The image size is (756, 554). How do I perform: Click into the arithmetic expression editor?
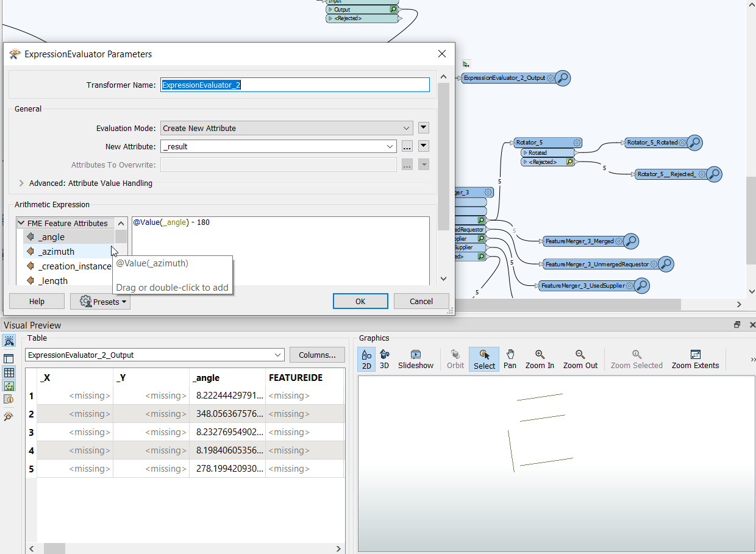click(280, 250)
